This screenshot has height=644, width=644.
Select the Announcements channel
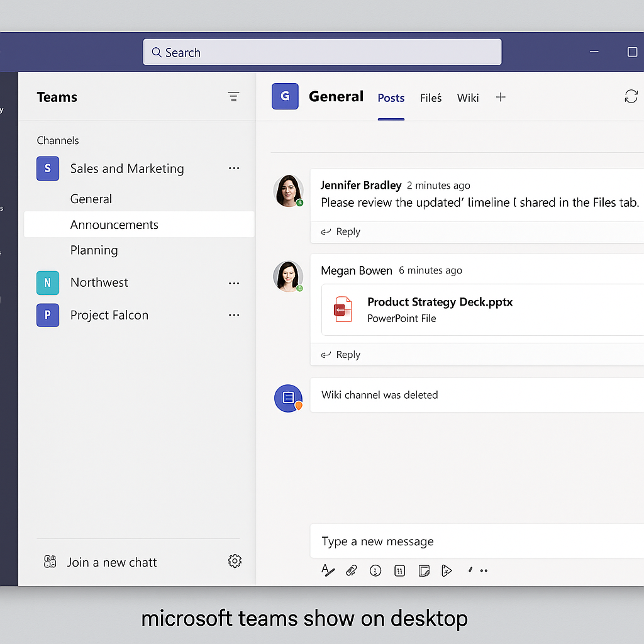tap(139, 225)
